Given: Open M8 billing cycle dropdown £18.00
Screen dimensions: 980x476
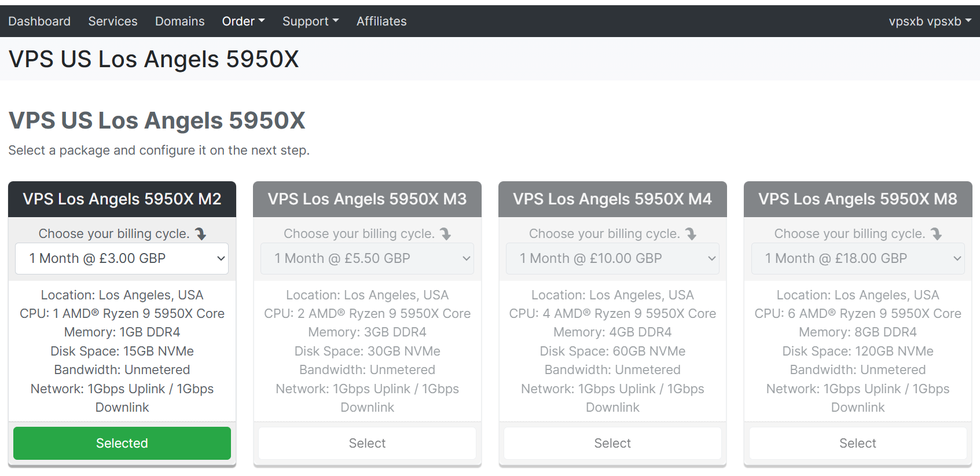Looking at the screenshot, I should pos(858,258).
